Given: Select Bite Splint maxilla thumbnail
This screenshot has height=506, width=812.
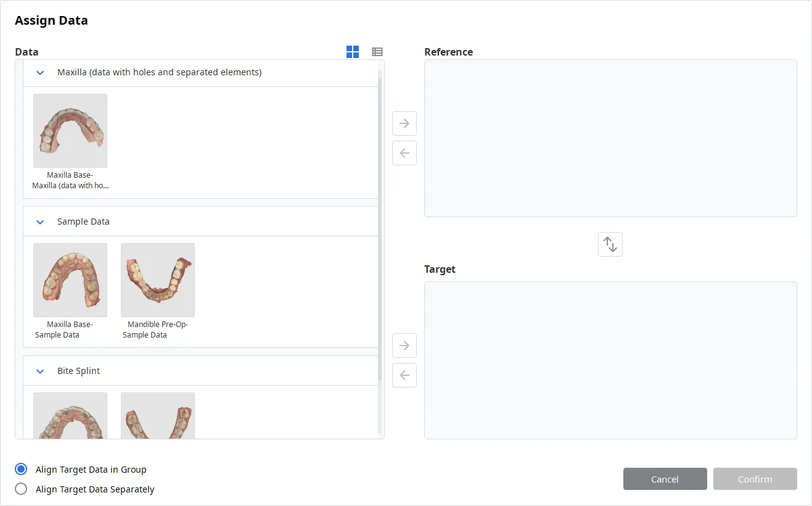Looking at the screenshot, I should coord(70,415).
